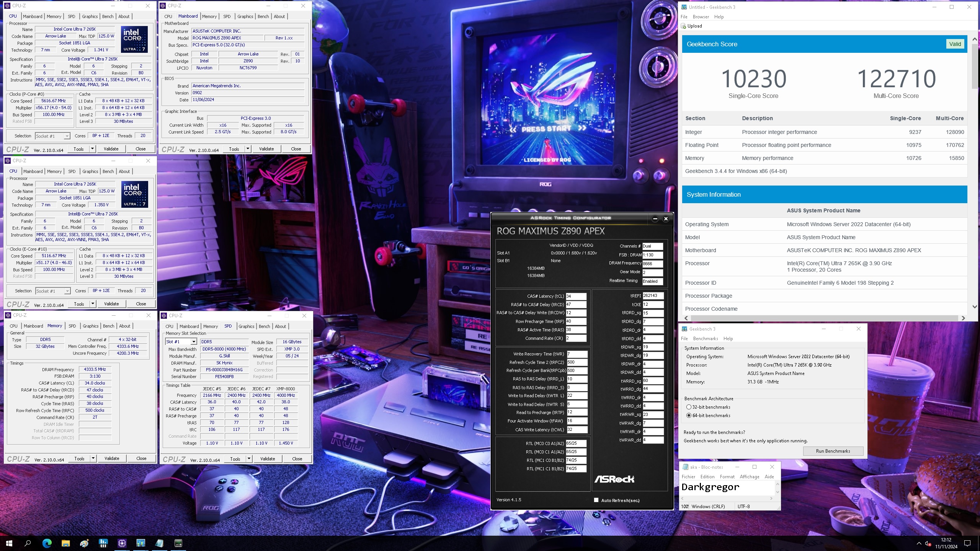The width and height of the screenshot is (980, 551).
Task: Switch to SPD tab in Memory CPU-Z window
Action: (72, 326)
